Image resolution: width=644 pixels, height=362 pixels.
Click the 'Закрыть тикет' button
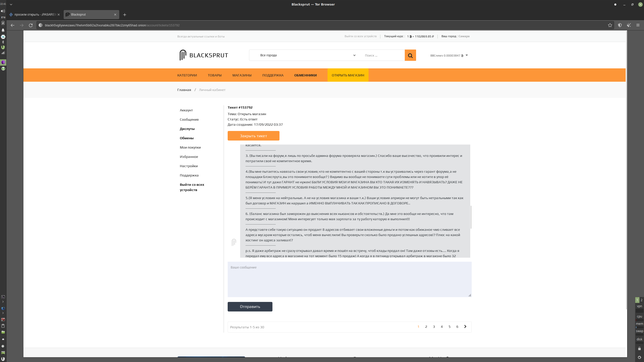(x=253, y=136)
